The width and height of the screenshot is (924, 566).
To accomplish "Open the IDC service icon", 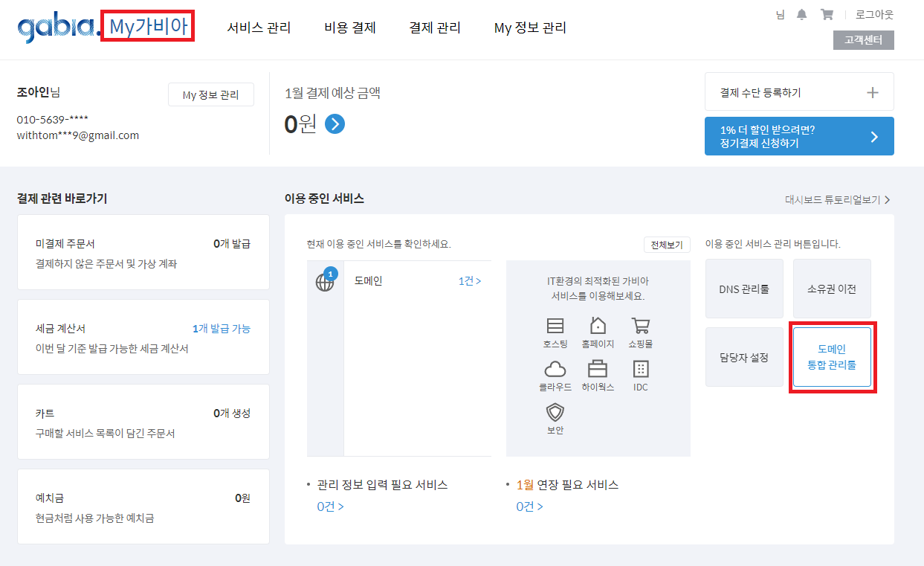I will (641, 368).
